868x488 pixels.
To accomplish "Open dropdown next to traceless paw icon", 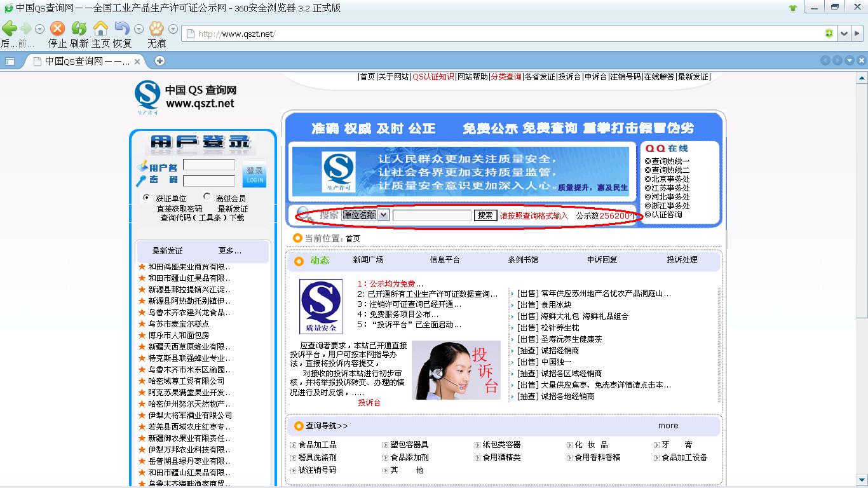I will (x=173, y=29).
